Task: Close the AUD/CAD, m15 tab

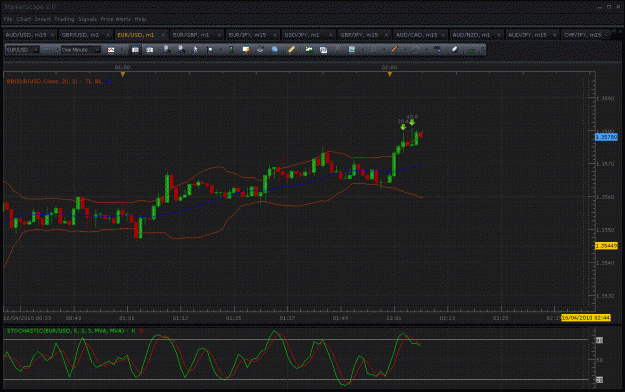Action: (x=443, y=35)
